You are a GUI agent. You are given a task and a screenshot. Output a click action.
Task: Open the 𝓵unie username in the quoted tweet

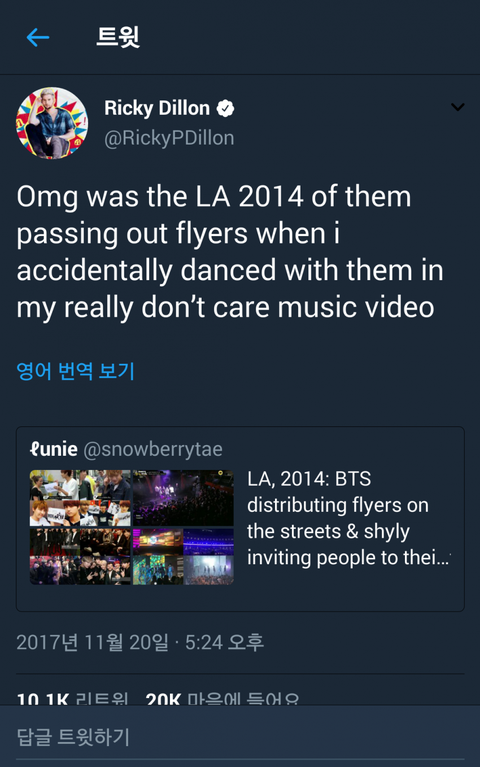tap(54, 449)
